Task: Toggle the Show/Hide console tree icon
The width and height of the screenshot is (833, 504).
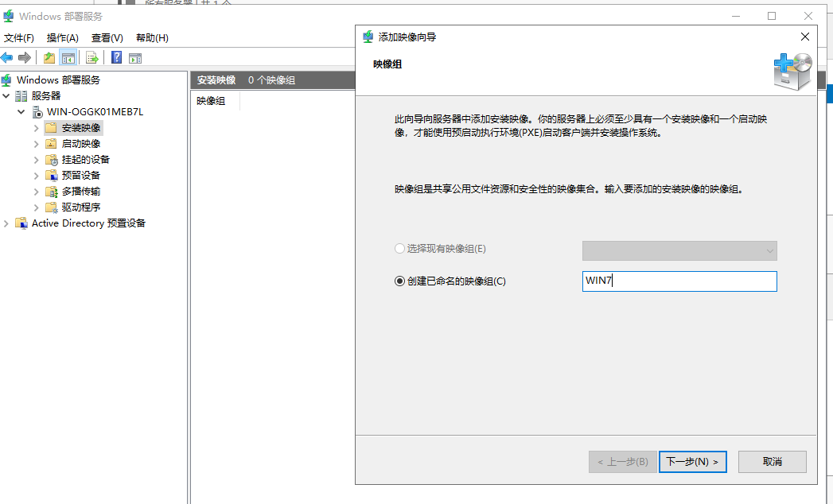Action: click(x=68, y=58)
